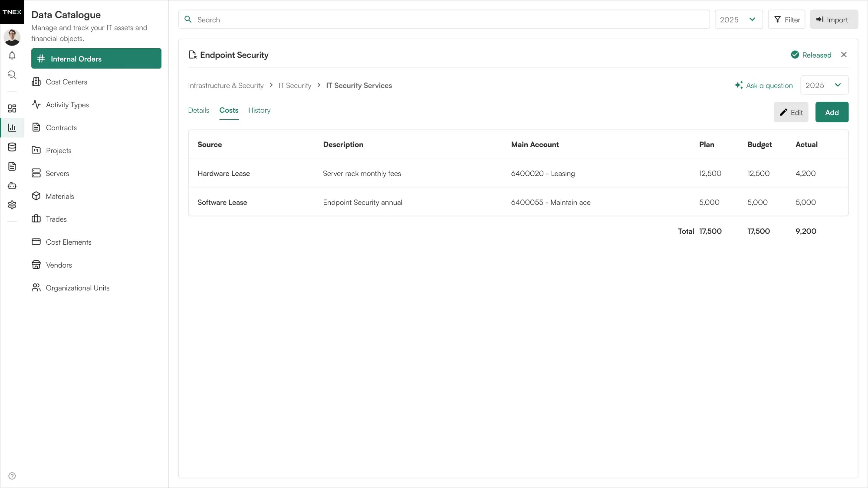Open Materials in sidebar
868x488 pixels.
pyautogui.click(x=96, y=197)
